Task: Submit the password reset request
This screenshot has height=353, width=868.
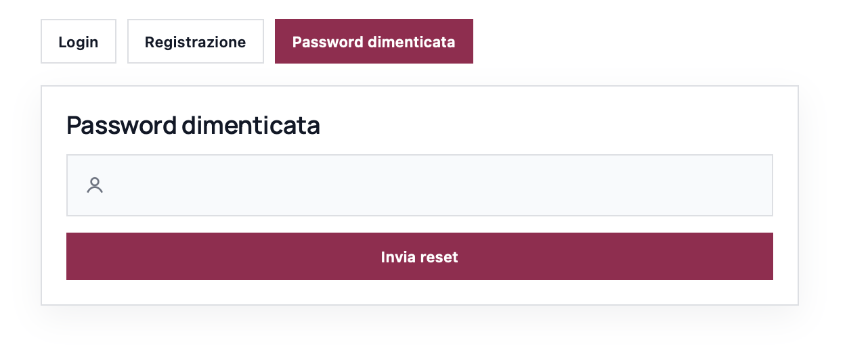Action: click(419, 257)
